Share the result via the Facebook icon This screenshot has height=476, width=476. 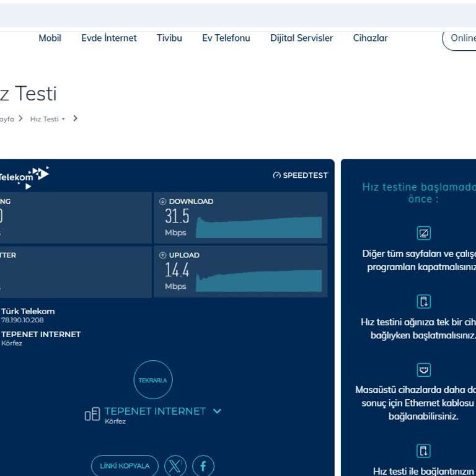point(203,465)
